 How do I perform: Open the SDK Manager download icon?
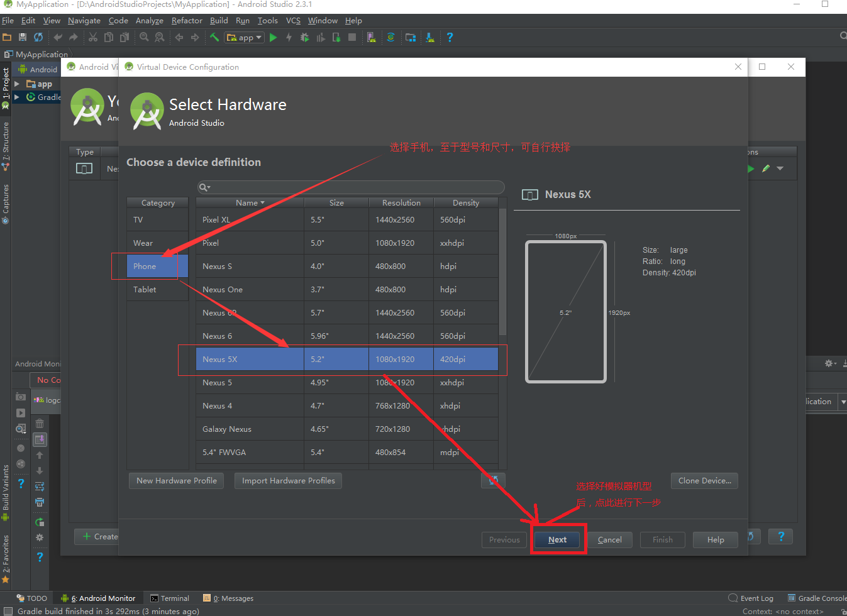point(430,37)
